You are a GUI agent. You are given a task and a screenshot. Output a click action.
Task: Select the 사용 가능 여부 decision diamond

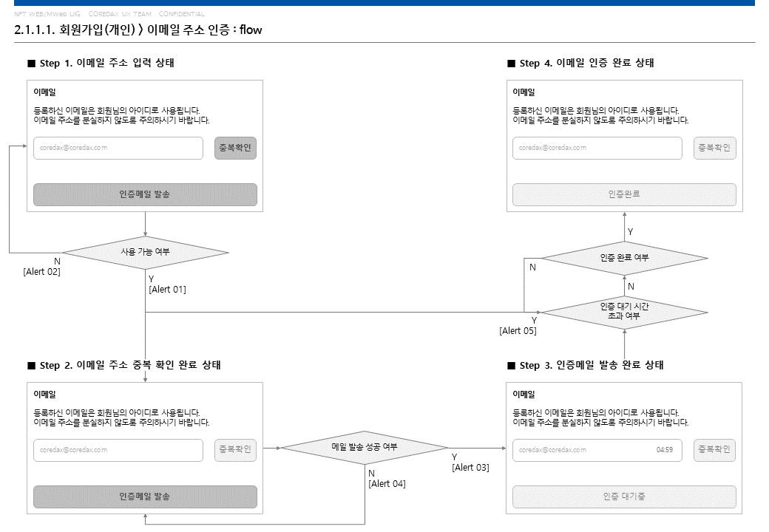tap(145, 252)
